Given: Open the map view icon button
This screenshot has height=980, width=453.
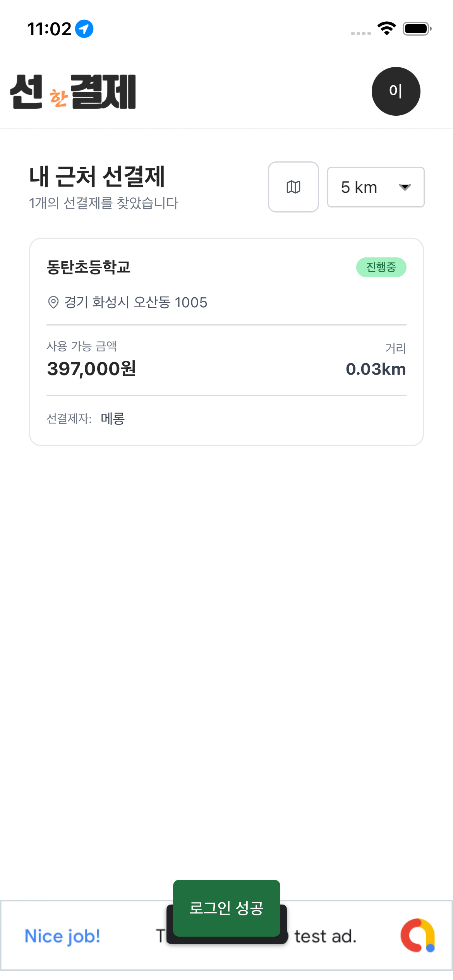Looking at the screenshot, I should coord(293,187).
